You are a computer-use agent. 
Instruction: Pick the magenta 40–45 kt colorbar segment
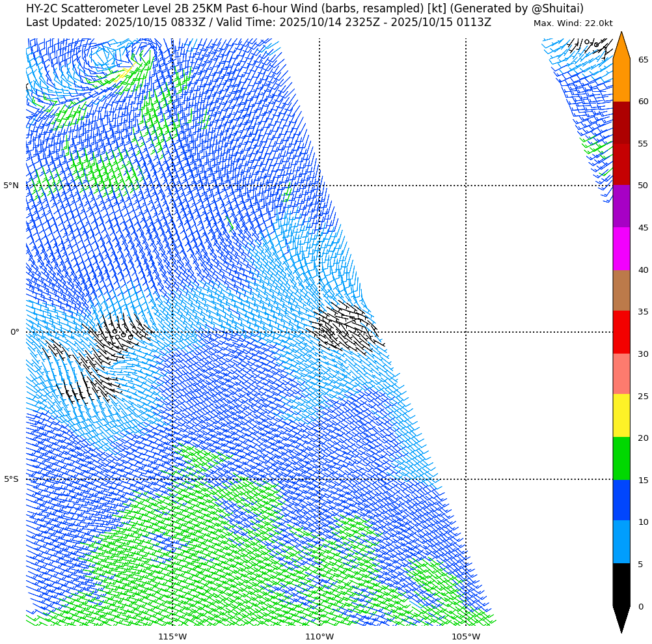click(x=621, y=249)
